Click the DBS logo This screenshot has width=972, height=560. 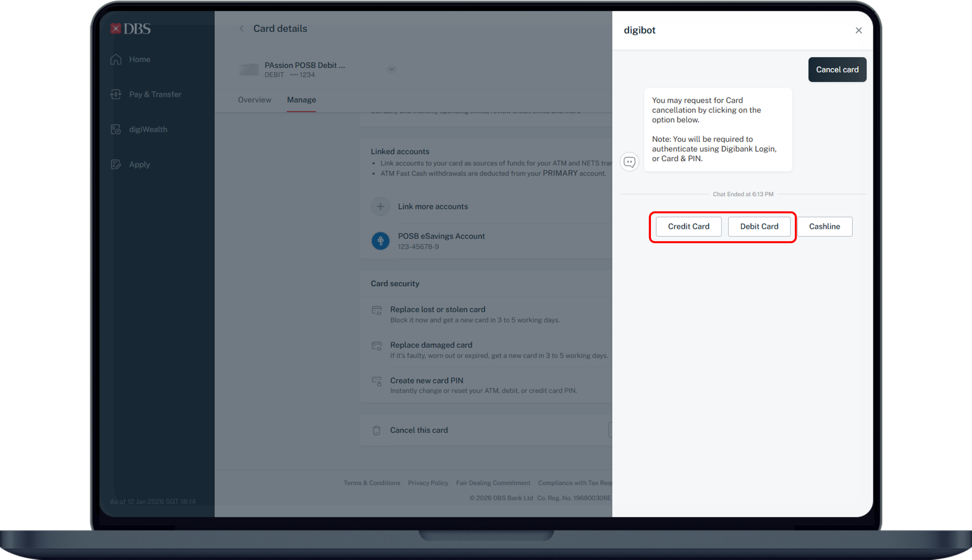(130, 29)
